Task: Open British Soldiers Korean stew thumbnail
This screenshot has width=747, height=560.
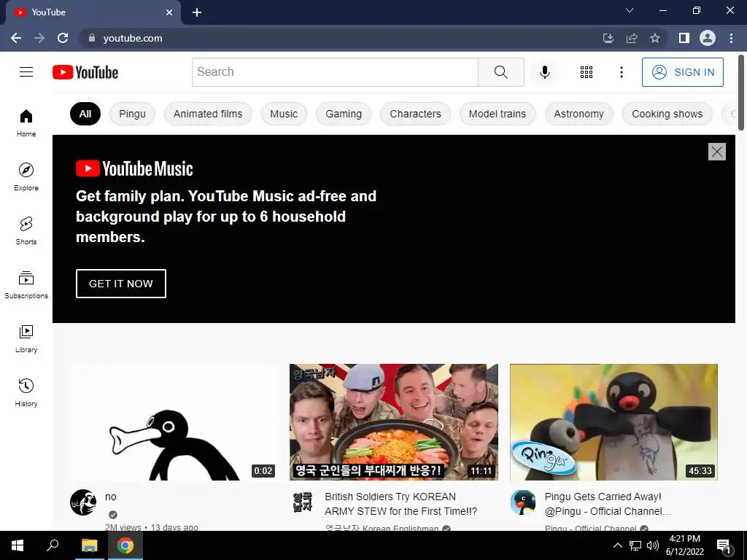Action: (394, 422)
